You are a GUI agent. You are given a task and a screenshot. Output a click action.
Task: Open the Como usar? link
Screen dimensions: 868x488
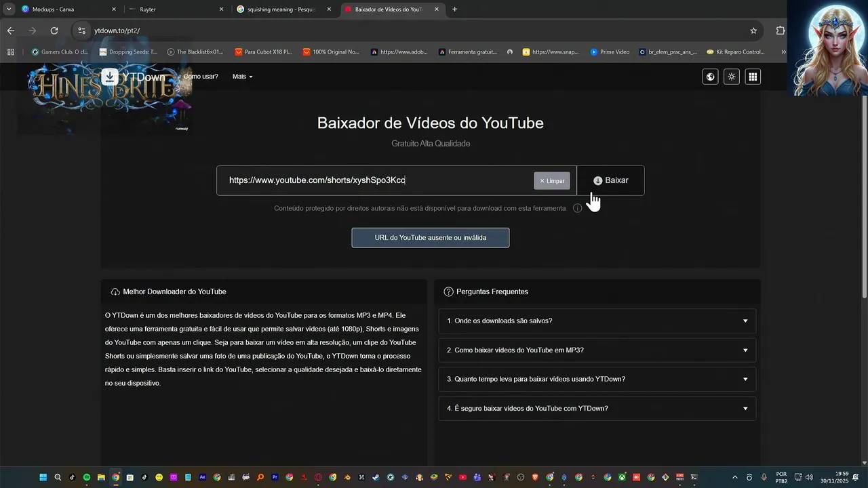pyautogui.click(x=201, y=77)
